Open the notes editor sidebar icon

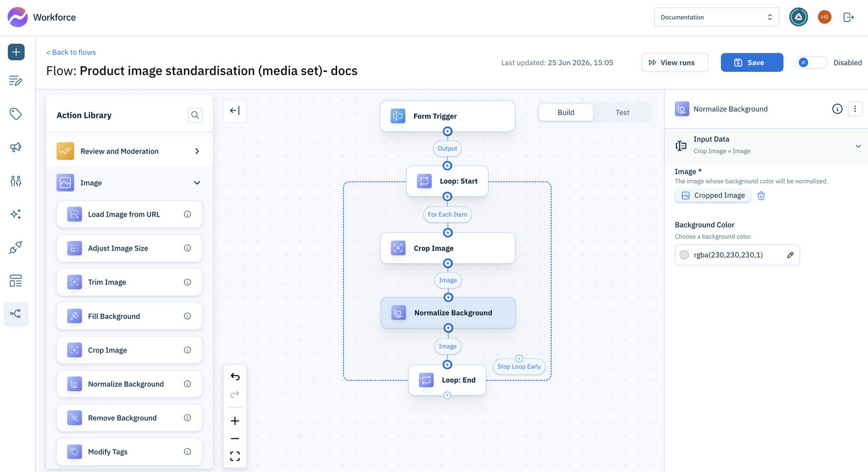coord(16,81)
